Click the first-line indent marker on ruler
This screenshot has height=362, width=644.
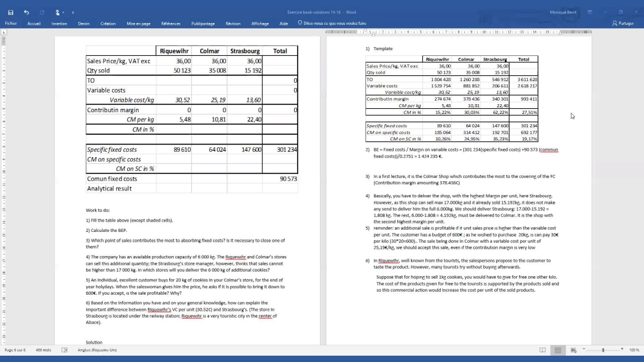point(365,31)
